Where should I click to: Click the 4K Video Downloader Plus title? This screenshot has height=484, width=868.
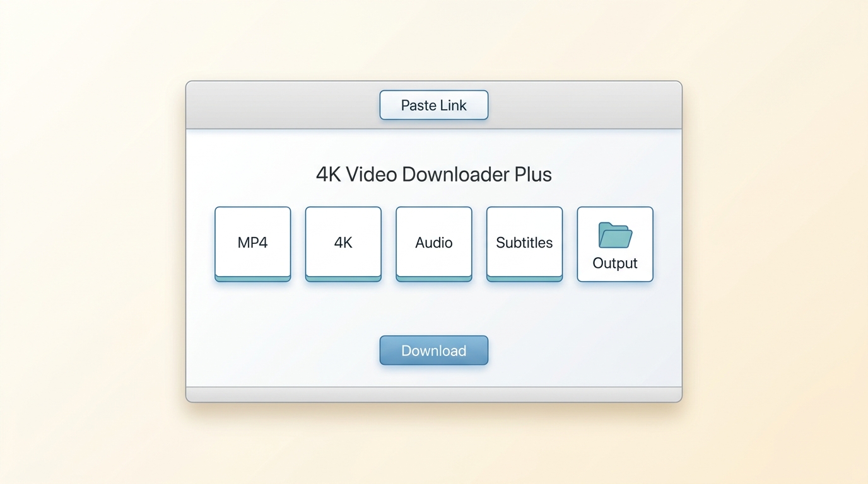434,175
